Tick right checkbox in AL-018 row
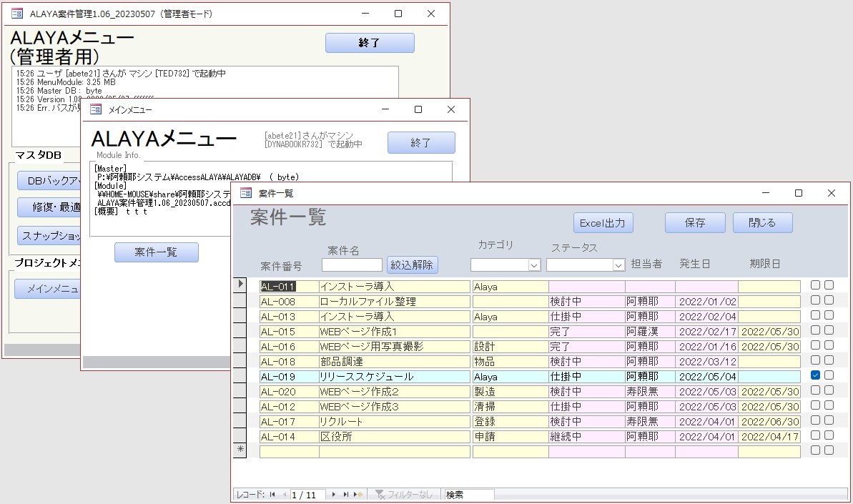 (x=829, y=360)
